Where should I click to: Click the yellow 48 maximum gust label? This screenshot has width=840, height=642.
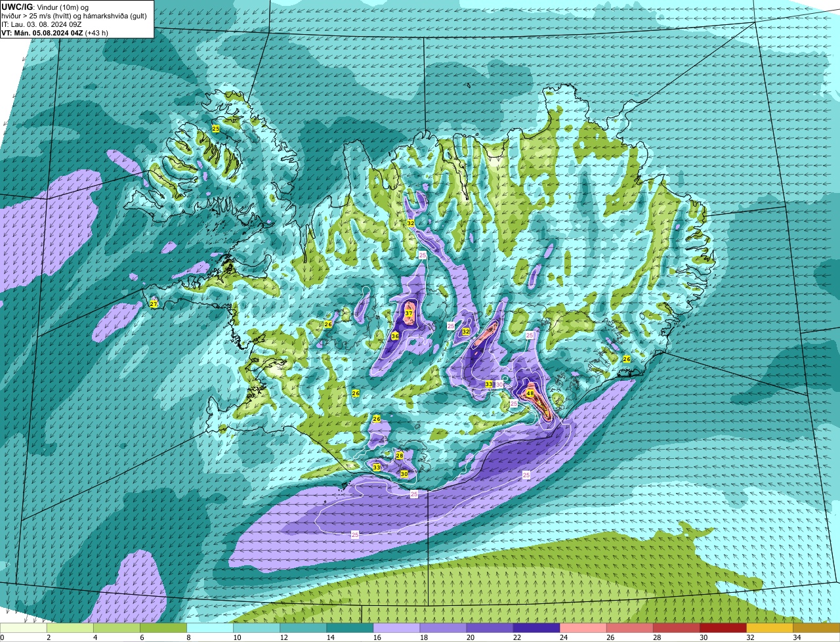click(530, 394)
